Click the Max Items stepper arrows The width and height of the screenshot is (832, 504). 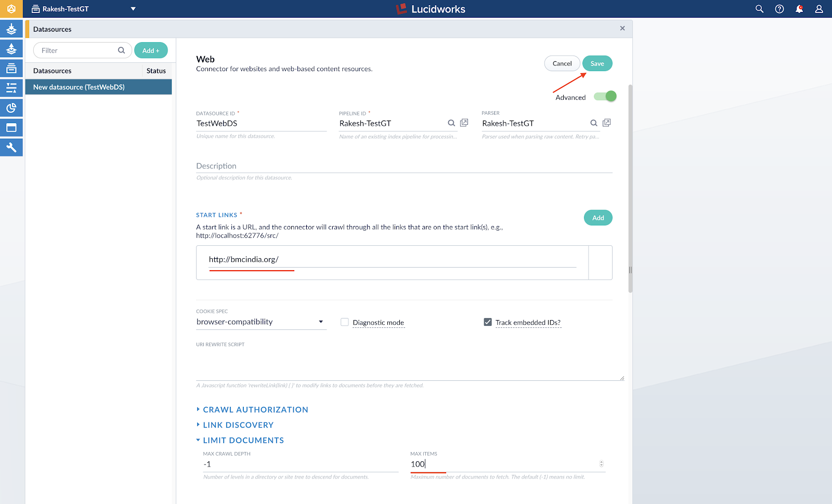(x=601, y=464)
